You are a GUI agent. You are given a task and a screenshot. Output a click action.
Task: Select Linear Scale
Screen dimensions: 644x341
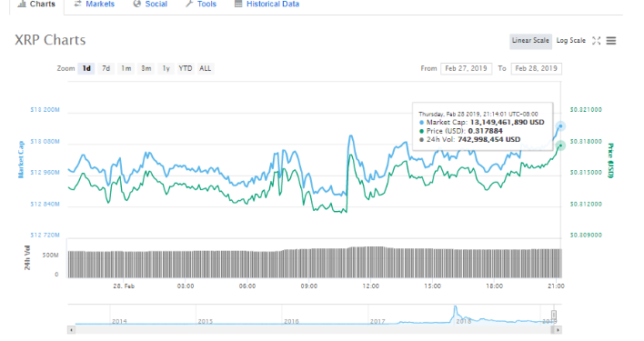pos(530,41)
